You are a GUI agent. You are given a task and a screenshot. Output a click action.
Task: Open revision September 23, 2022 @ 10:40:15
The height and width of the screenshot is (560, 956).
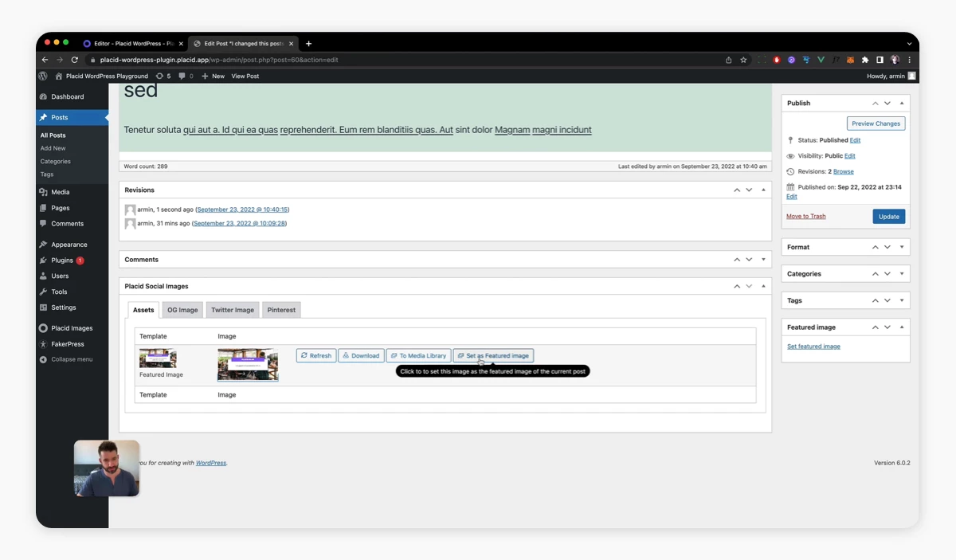click(x=242, y=210)
